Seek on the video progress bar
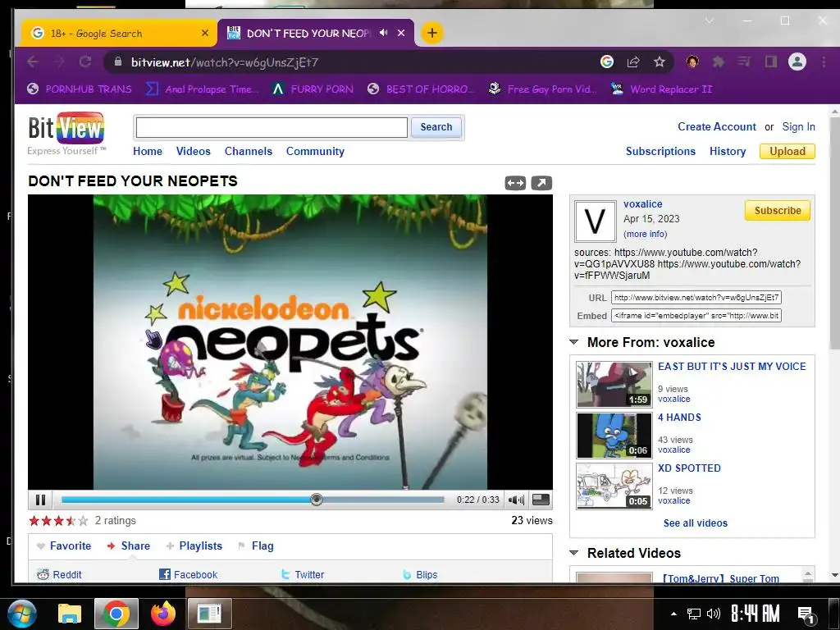Viewport: 840px width, 630px height. 253,500
